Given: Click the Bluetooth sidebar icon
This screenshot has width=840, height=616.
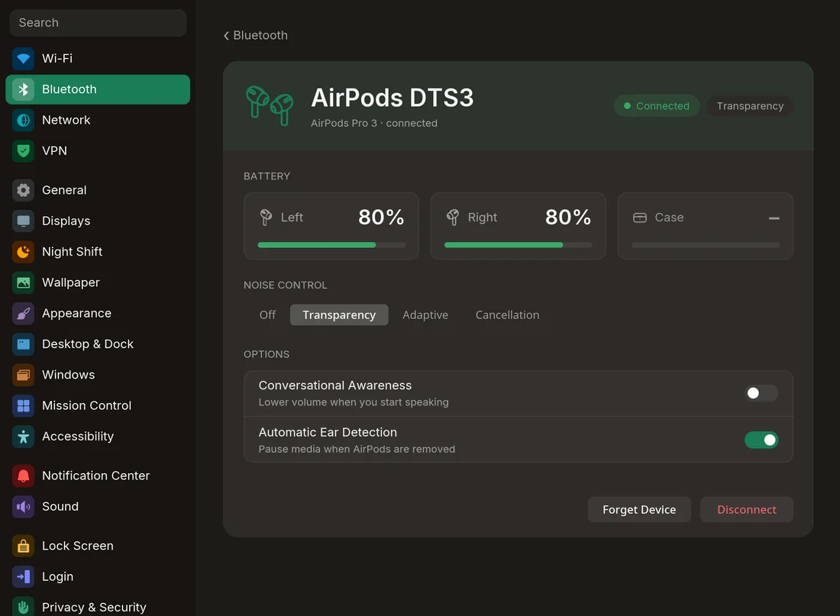Looking at the screenshot, I should point(23,89).
